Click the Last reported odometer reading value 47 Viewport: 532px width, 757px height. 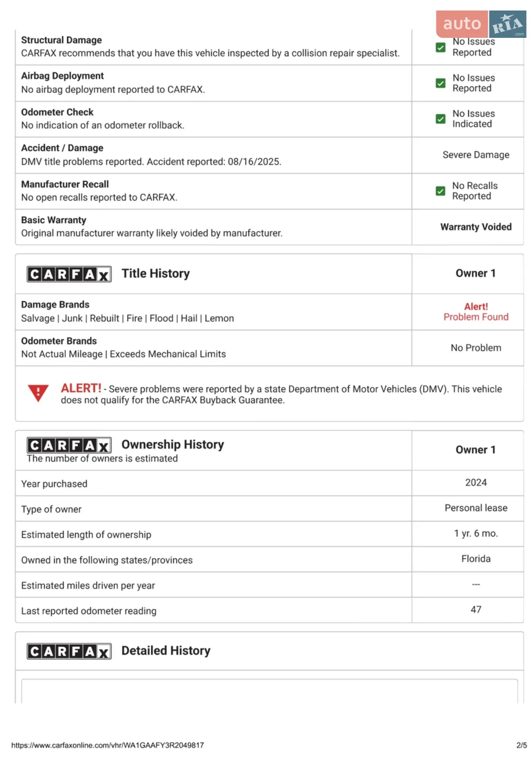point(476,609)
